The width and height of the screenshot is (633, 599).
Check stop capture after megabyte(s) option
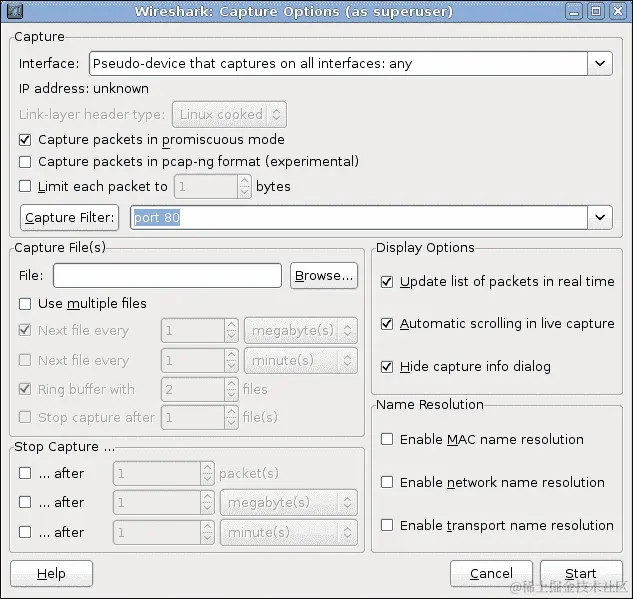point(25,503)
